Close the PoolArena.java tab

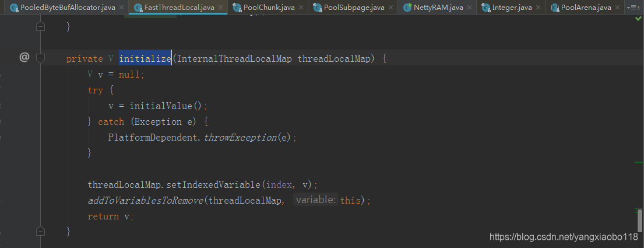click(618, 8)
